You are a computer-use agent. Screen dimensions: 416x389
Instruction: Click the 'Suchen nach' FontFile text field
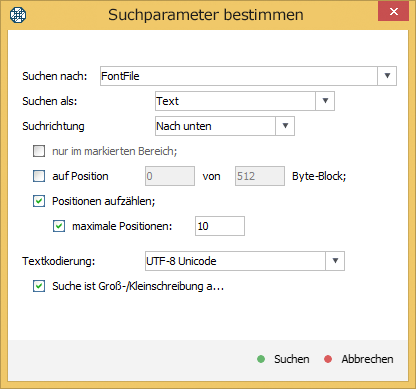[239, 76]
